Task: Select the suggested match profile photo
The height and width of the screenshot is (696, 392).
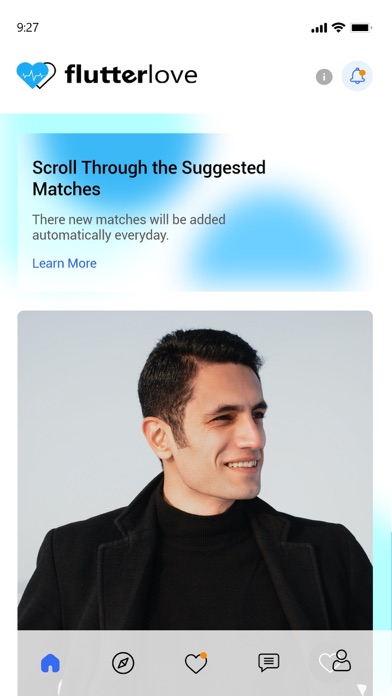Action: [195, 470]
